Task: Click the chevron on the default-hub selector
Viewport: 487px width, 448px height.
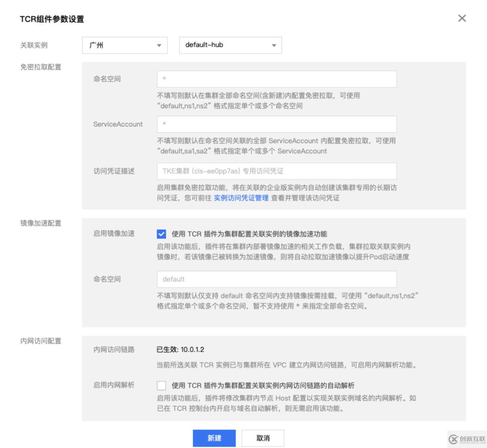Action: 273,45
